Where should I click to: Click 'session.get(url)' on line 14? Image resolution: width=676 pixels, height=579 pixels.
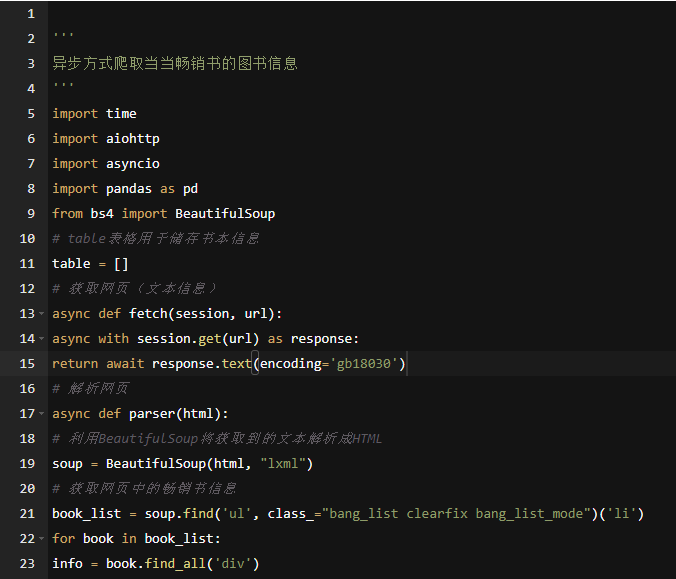coord(198,339)
